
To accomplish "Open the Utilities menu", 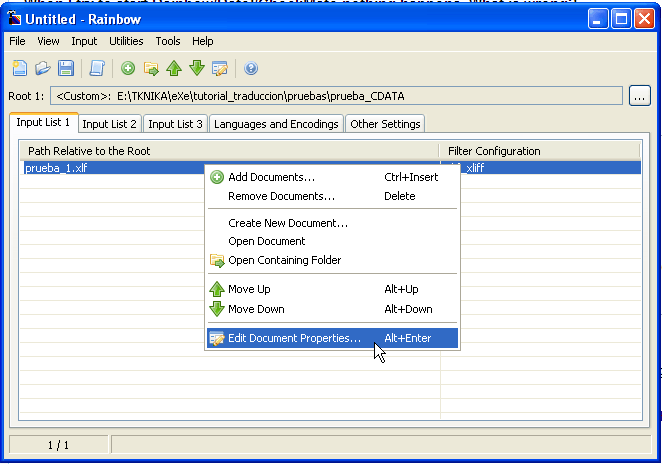I will 126,41.
